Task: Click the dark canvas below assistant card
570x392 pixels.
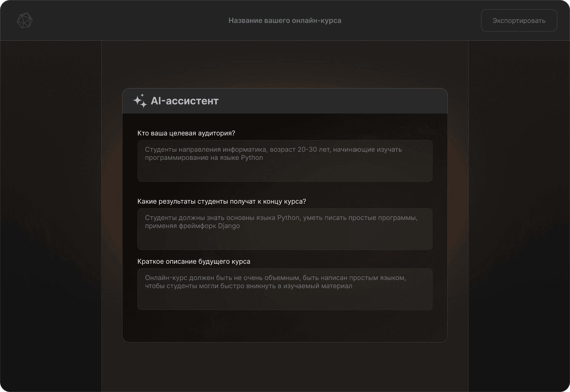Action: point(285,367)
